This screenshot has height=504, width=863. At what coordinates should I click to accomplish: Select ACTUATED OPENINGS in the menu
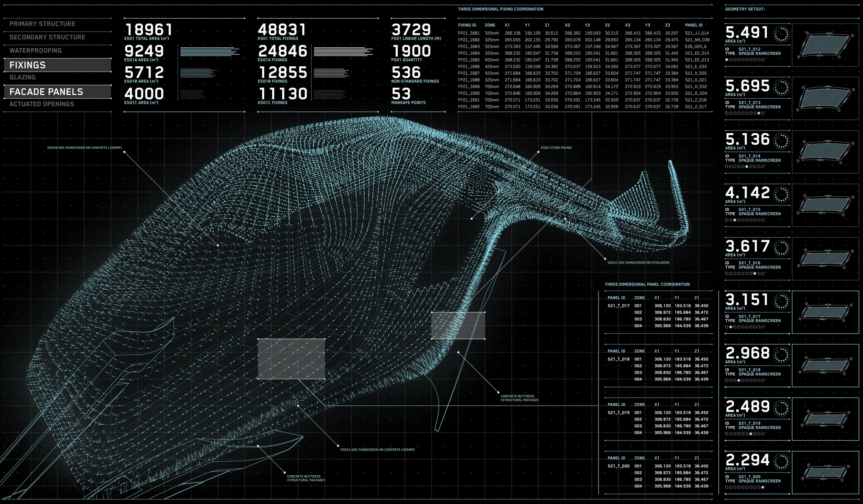coord(42,104)
